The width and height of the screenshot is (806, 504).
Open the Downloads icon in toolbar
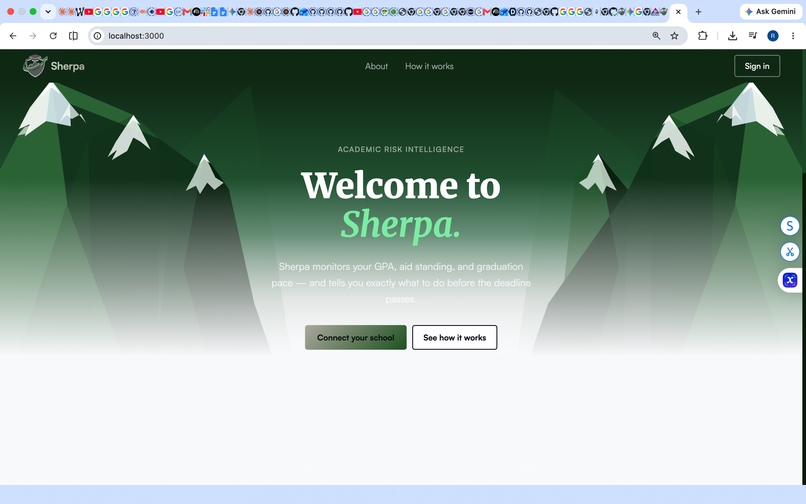(x=732, y=36)
